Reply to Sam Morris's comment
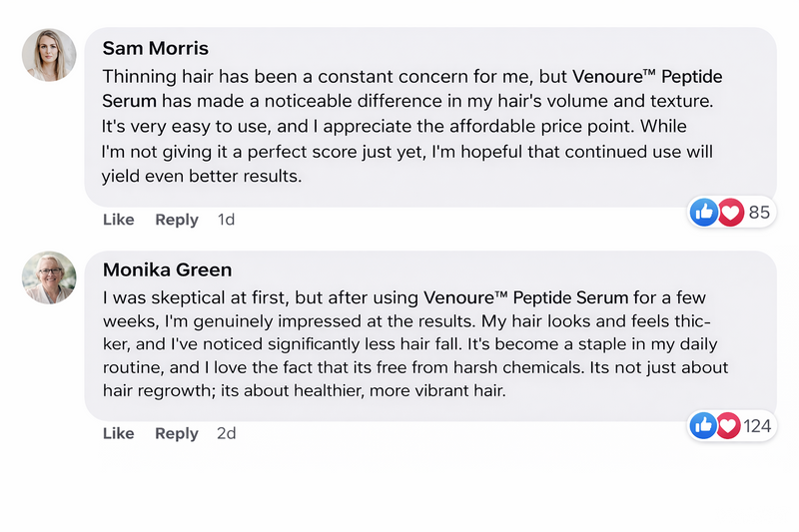Image resolution: width=799 pixels, height=532 pixels. click(177, 220)
